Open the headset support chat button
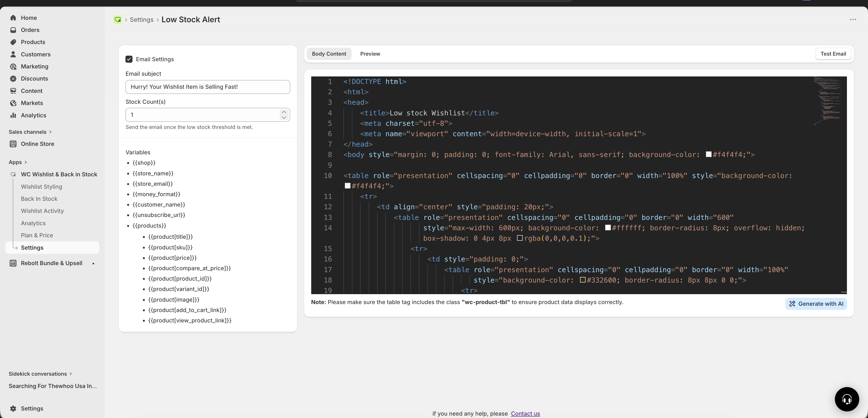The height and width of the screenshot is (418, 868). pyautogui.click(x=847, y=399)
